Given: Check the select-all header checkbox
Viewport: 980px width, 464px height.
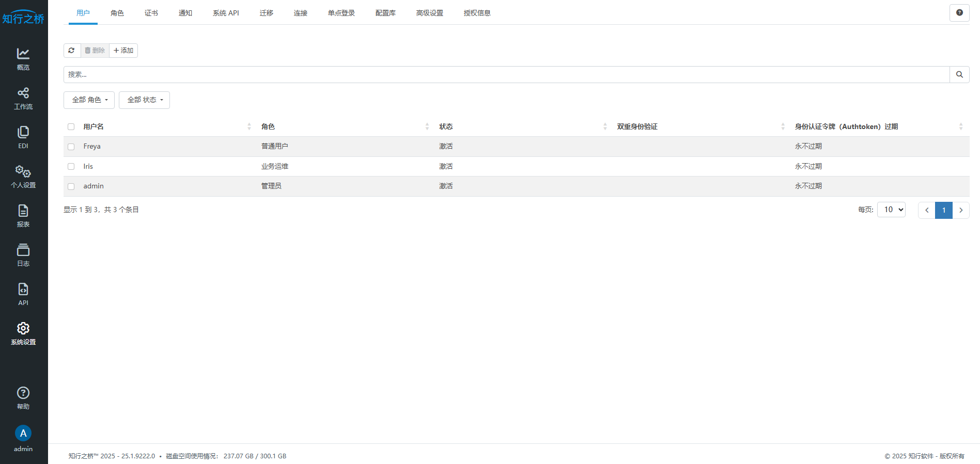Looking at the screenshot, I should point(71,127).
